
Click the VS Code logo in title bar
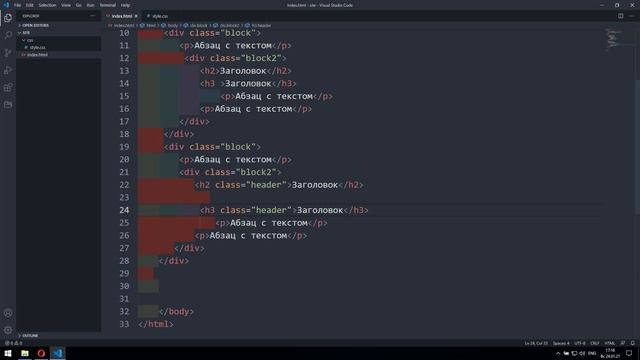(x=6, y=5)
